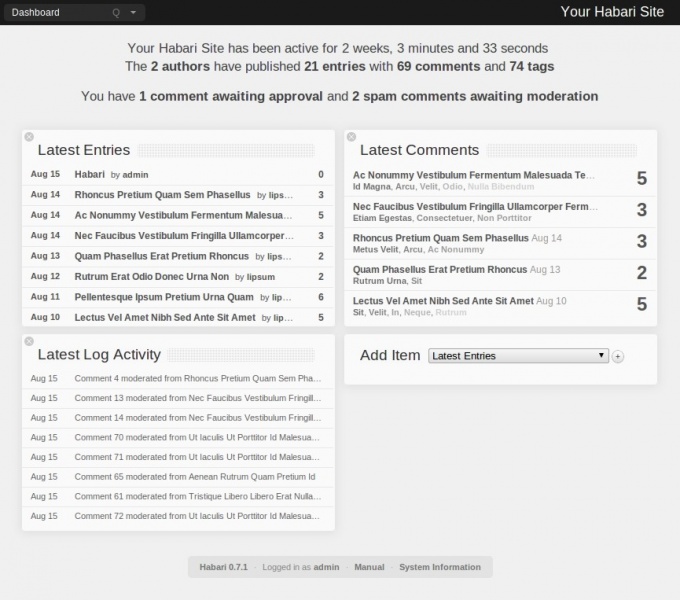Click admin author on Habari entry
The width and height of the screenshot is (680, 600).
coord(135,175)
